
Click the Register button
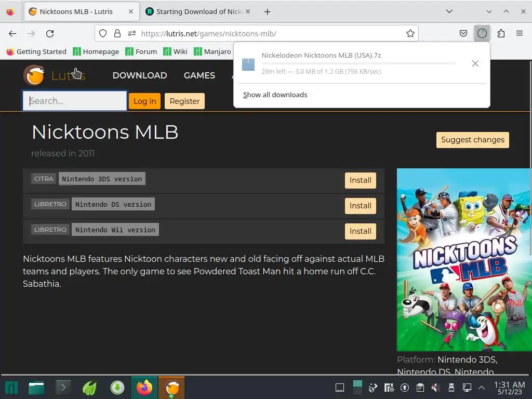click(184, 101)
